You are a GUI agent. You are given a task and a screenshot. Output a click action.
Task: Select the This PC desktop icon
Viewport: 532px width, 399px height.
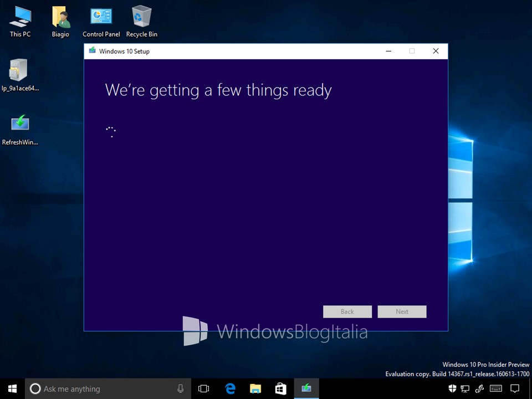[20, 22]
